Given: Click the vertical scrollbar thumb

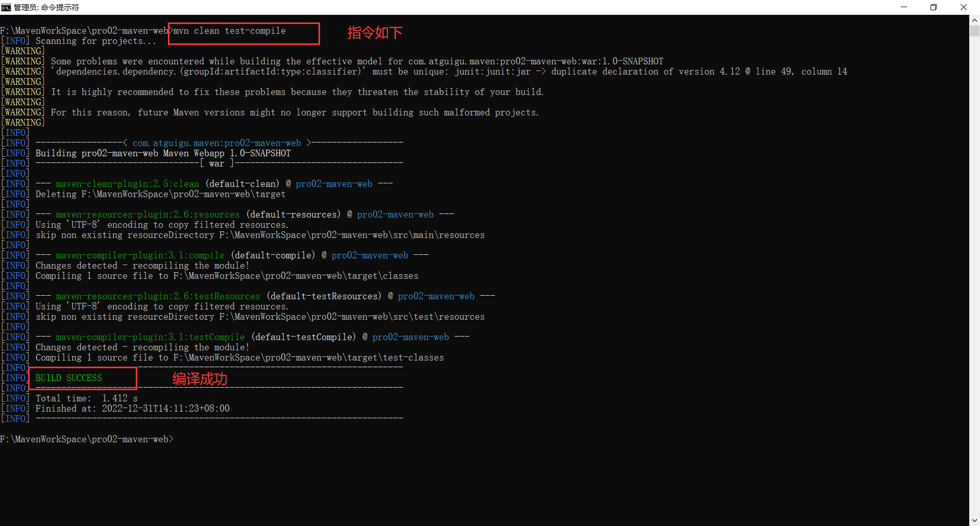Looking at the screenshot, I should [x=974, y=31].
